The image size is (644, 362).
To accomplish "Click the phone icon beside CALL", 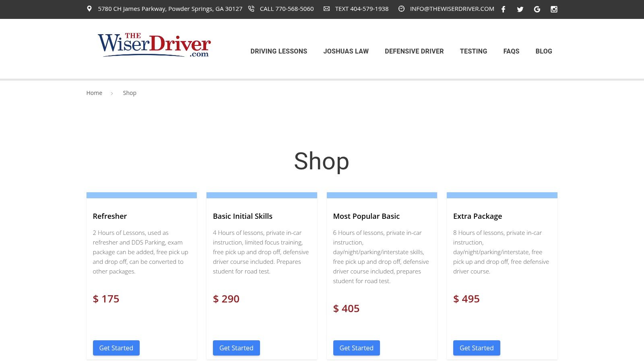I will coord(251,9).
